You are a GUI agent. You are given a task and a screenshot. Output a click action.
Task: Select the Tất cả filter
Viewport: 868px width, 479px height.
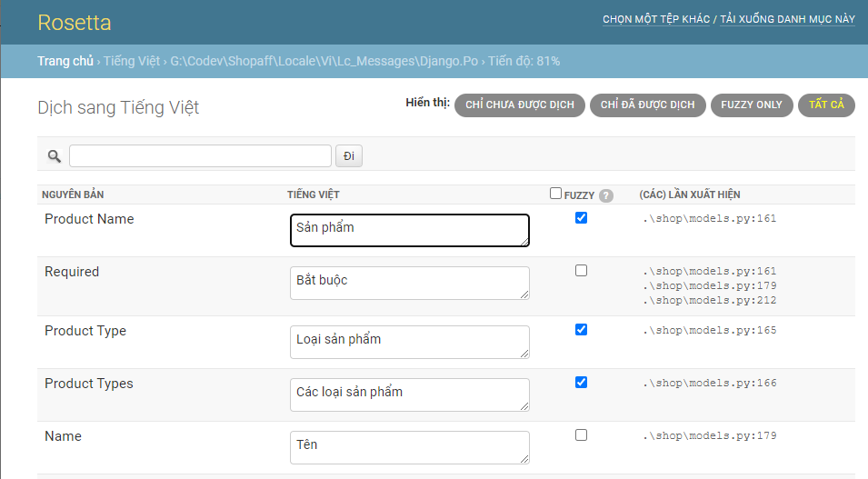tap(826, 105)
